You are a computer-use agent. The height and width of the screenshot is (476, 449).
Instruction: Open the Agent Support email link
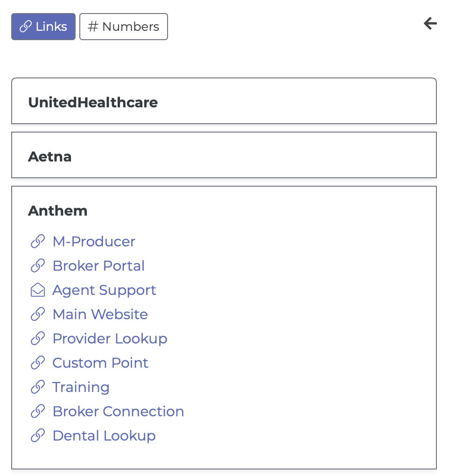[x=104, y=291]
